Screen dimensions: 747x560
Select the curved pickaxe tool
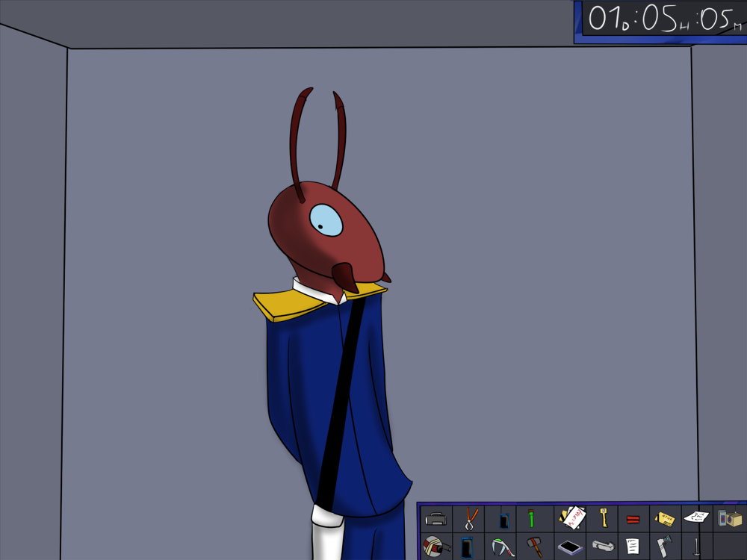[x=502, y=547]
